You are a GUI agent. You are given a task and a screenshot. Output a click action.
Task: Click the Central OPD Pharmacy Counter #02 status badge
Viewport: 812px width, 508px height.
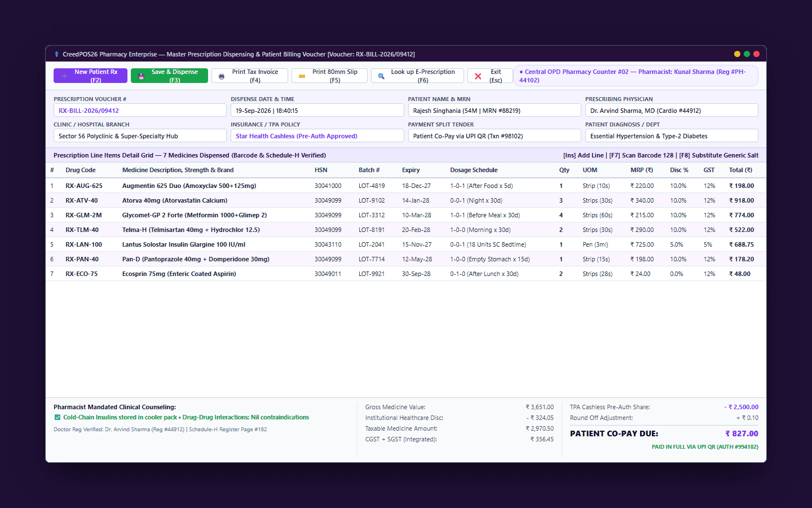pyautogui.click(x=636, y=76)
